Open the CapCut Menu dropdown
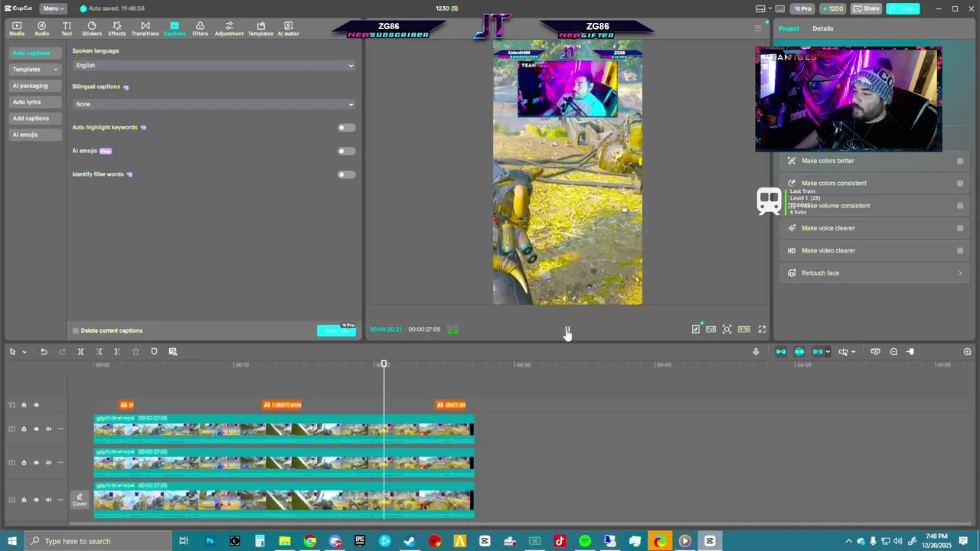 52,8
